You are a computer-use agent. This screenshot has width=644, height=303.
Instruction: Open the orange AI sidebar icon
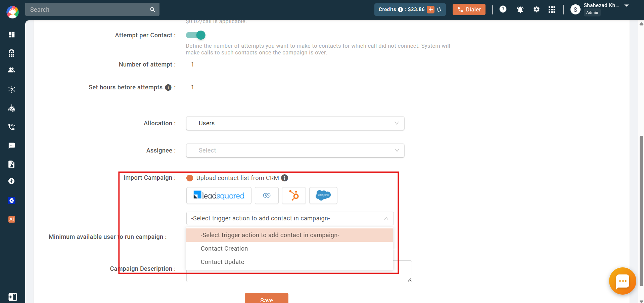[x=12, y=219]
